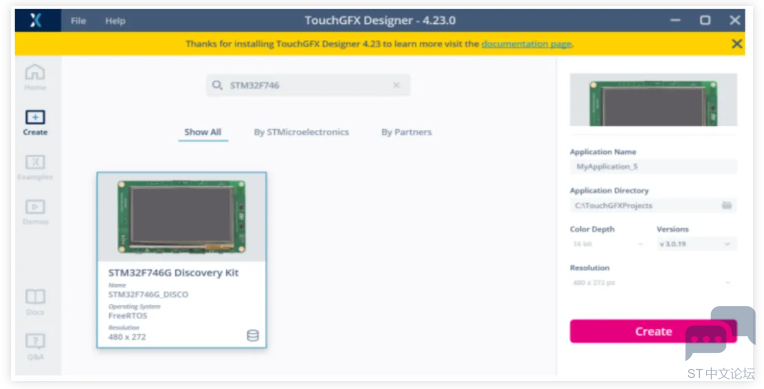The width and height of the screenshot is (764, 389).
Task: Open the Resolution dropdown
Action: 653,283
